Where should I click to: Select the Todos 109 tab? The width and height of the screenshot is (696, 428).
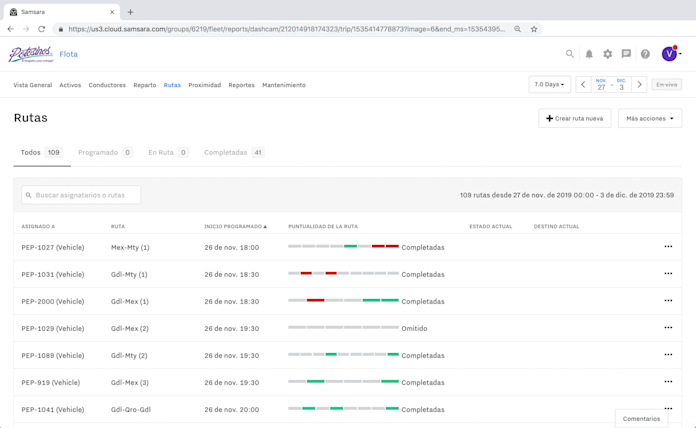click(42, 153)
